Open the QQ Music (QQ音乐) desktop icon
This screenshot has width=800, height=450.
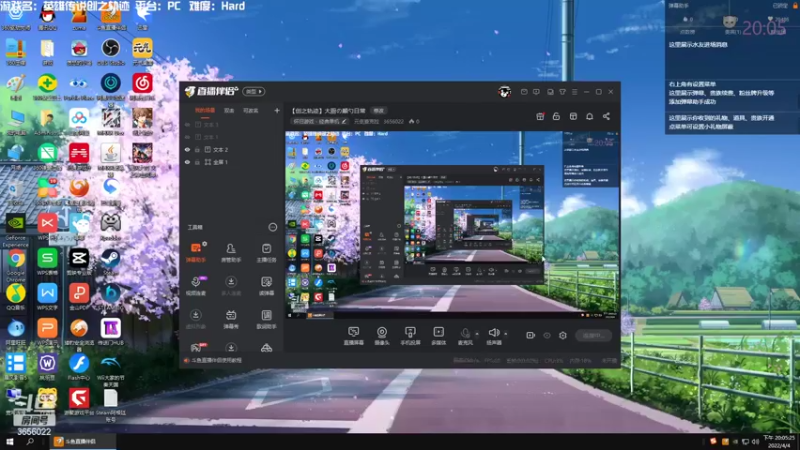(15, 297)
